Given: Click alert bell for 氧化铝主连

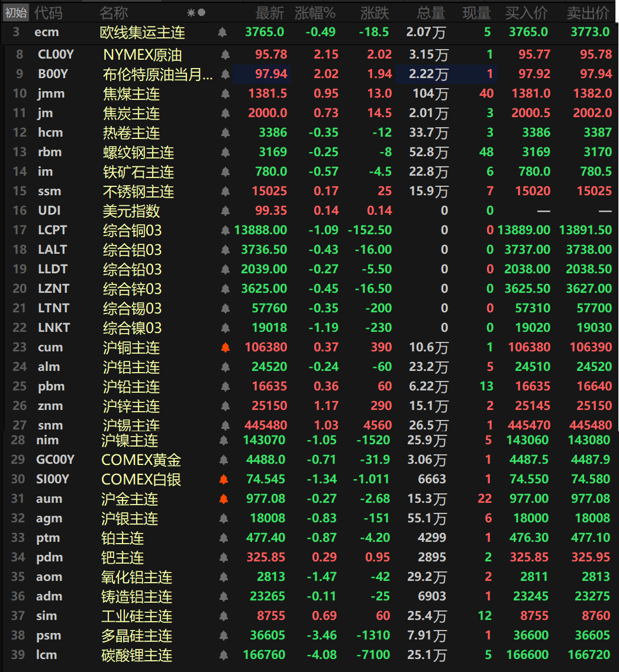Looking at the screenshot, I should [x=224, y=577].
